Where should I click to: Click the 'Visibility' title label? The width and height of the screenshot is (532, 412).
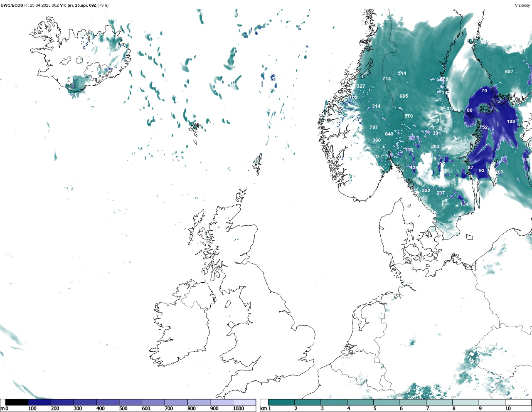tap(522, 5)
